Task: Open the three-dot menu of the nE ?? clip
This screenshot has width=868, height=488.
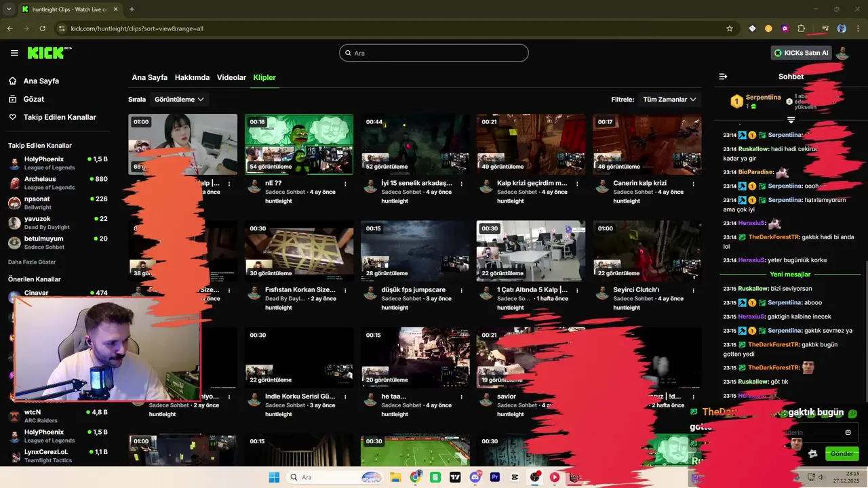Action: [345, 184]
